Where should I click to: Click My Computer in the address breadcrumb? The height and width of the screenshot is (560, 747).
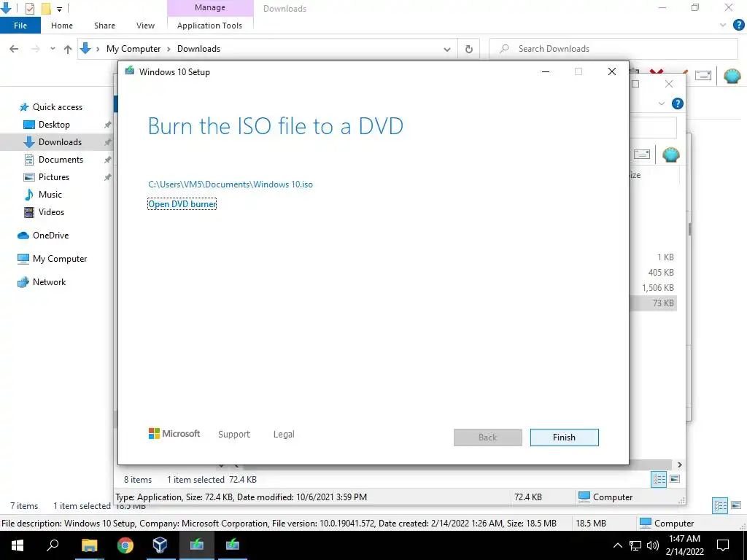[x=133, y=49]
